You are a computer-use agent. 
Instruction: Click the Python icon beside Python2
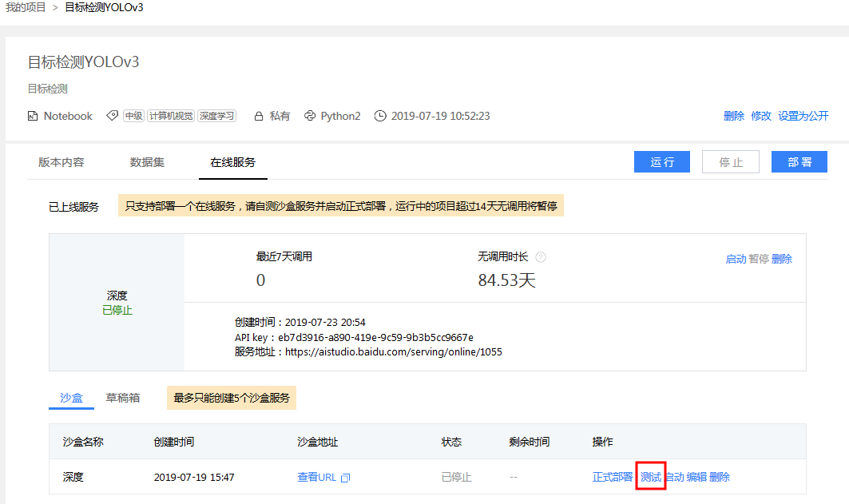pos(310,116)
